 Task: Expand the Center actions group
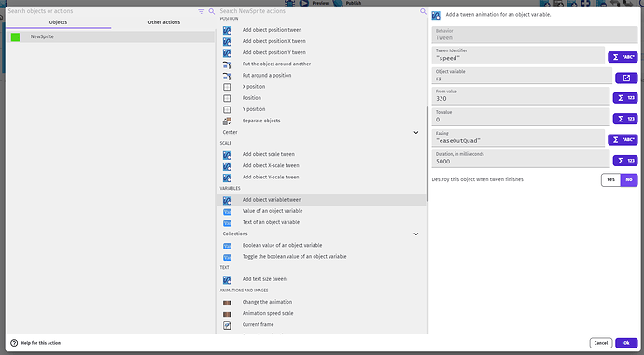tap(416, 133)
